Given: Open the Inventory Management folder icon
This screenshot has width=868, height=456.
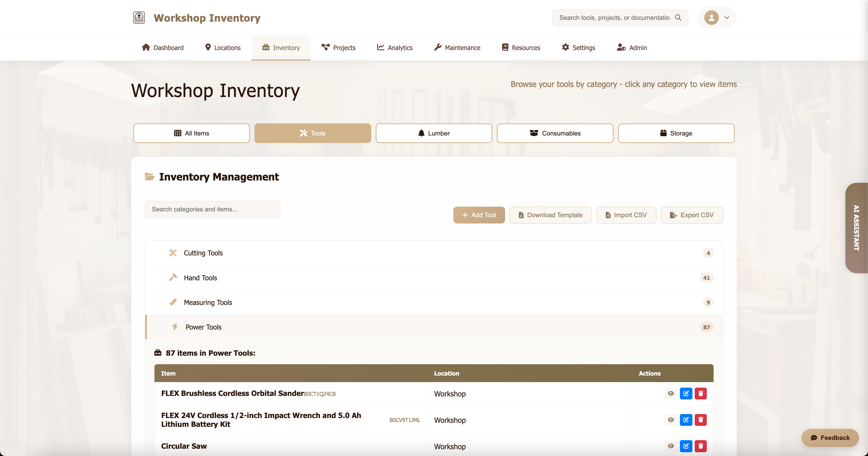Looking at the screenshot, I should [149, 176].
